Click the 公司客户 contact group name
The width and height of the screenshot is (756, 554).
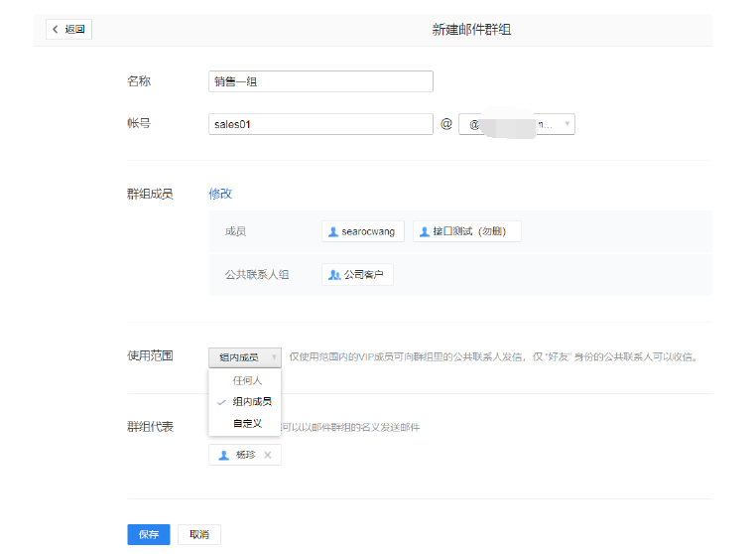[363, 275]
